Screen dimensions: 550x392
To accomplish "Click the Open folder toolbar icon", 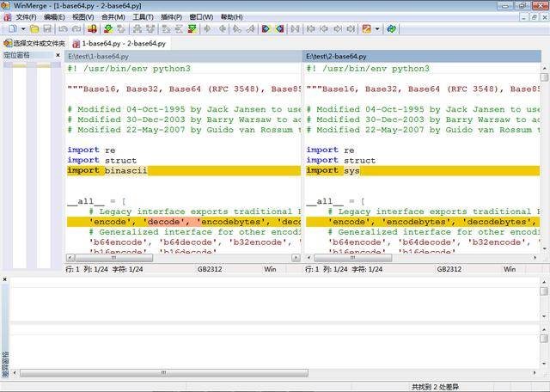I will coord(34,28).
